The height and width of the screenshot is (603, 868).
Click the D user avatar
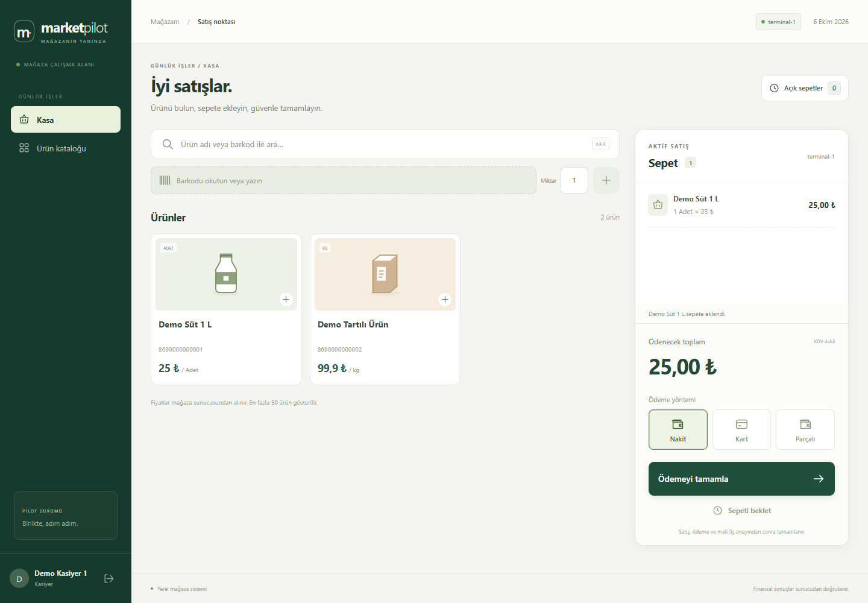(19, 578)
